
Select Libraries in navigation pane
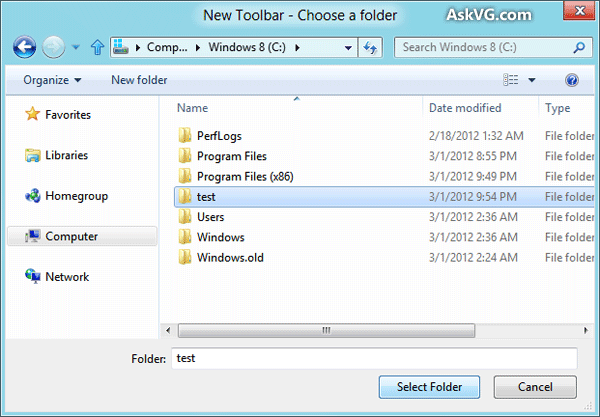tap(67, 155)
